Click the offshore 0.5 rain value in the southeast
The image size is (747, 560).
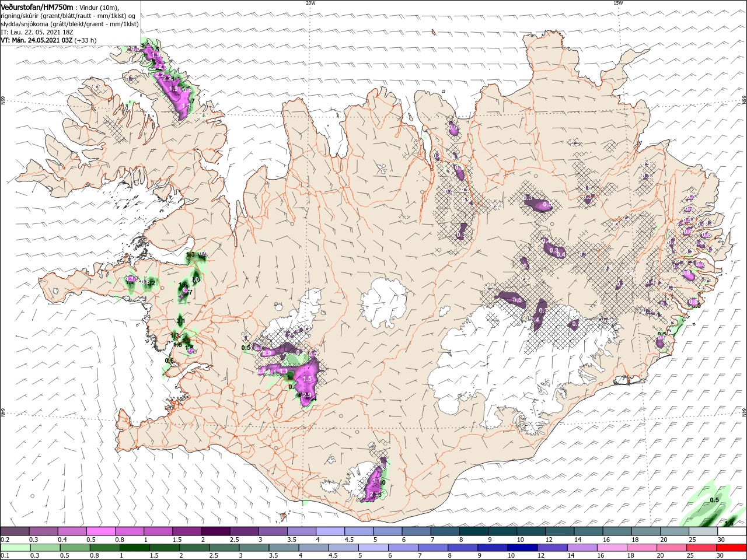coord(714,500)
